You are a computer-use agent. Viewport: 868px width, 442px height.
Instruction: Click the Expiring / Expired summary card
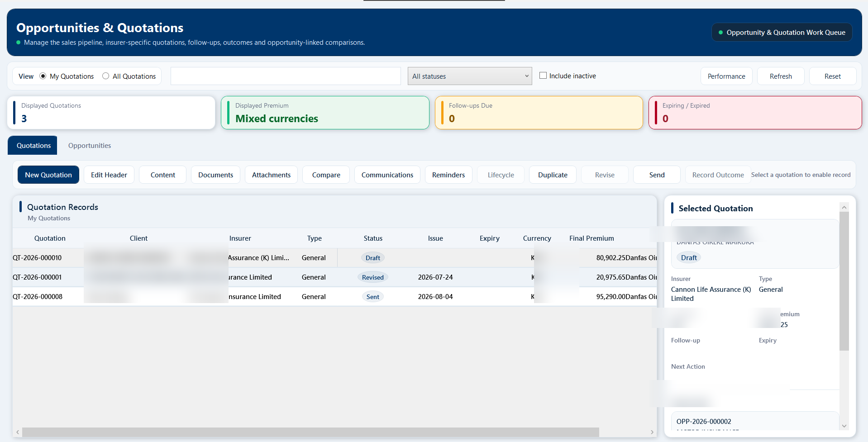pos(755,113)
